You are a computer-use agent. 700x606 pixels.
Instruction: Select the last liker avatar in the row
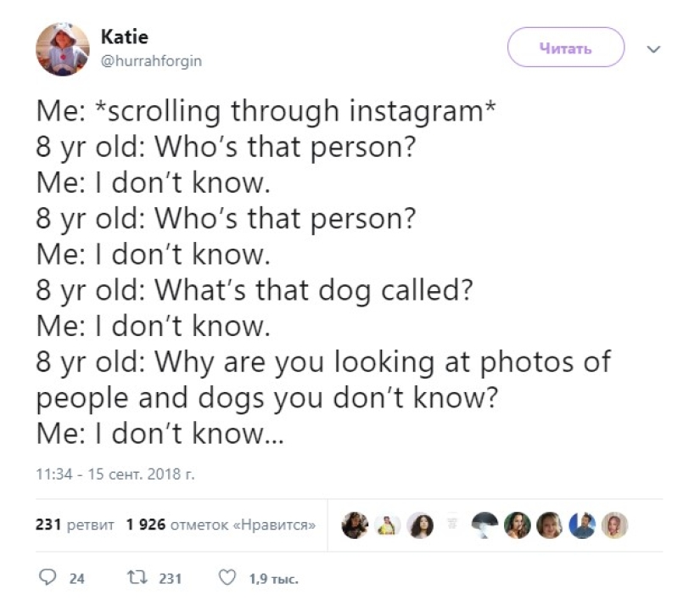pyautogui.click(x=614, y=525)
